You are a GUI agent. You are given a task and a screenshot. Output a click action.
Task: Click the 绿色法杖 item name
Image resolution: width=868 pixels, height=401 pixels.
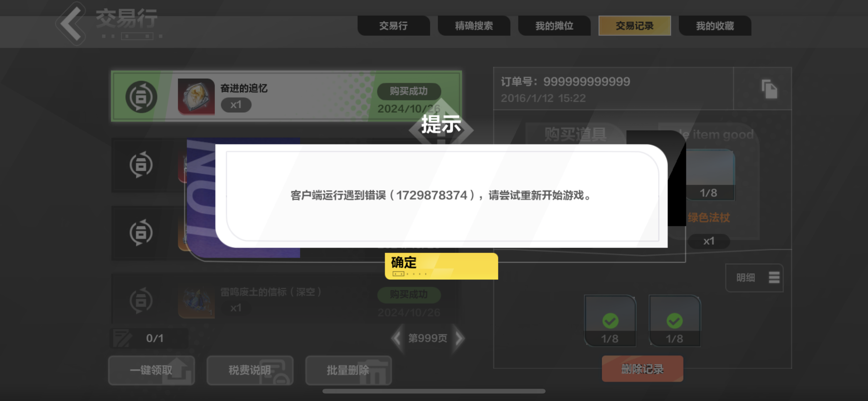click(x=709, y=217)
